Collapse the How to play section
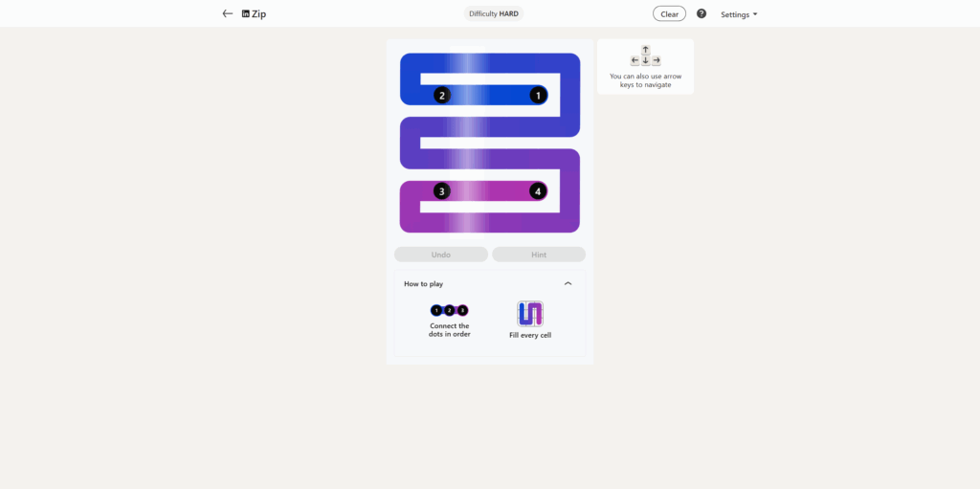Screen dimensions: 980x489 [568, 283]
